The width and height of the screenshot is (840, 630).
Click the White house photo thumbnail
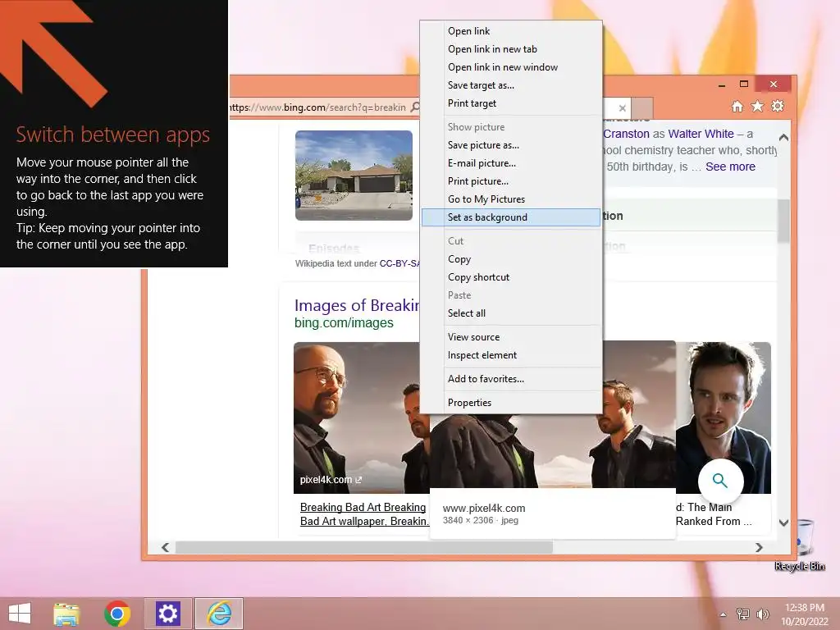[354, 176]
